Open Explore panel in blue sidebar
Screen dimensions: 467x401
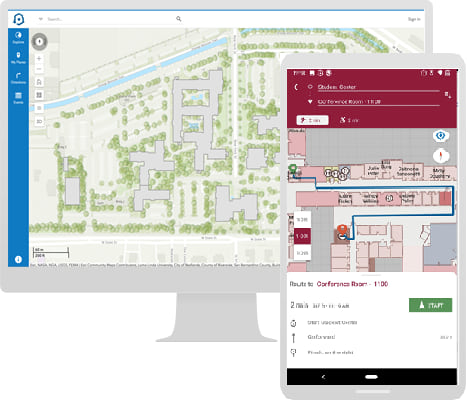pyautogui.click(x=18, y=38)
